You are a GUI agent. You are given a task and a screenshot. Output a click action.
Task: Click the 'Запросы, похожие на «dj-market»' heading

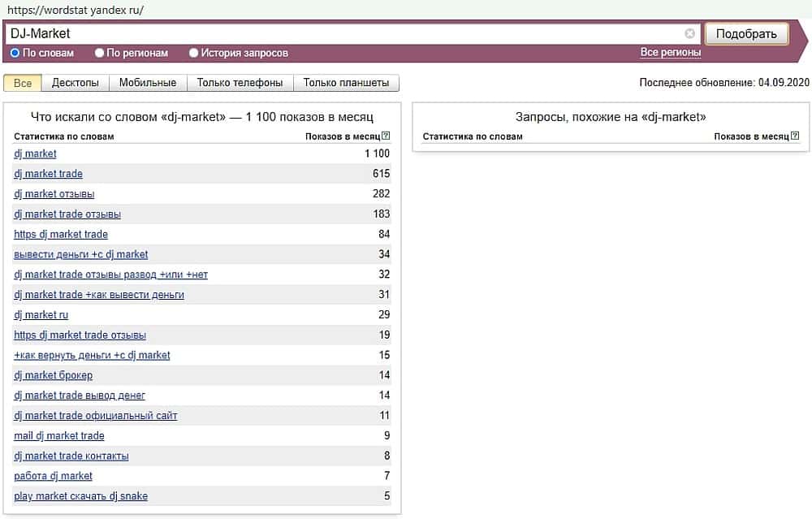[x=611, y=117]
